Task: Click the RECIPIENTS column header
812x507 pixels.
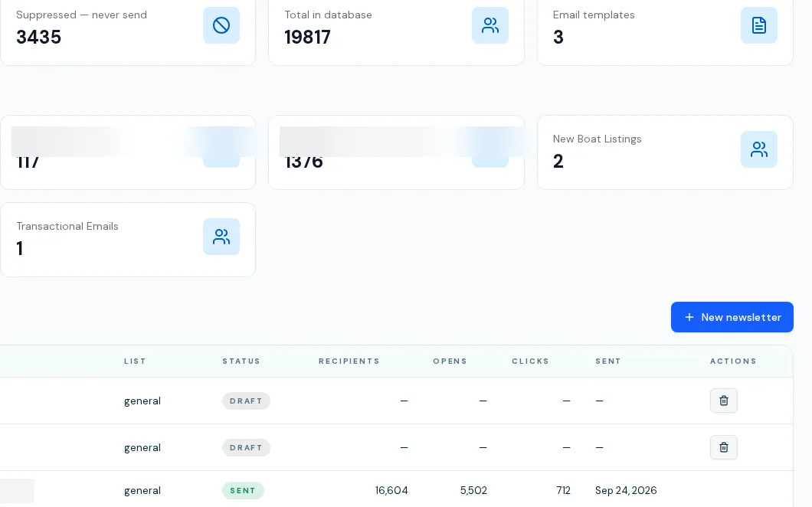Action: click(349, 361)
